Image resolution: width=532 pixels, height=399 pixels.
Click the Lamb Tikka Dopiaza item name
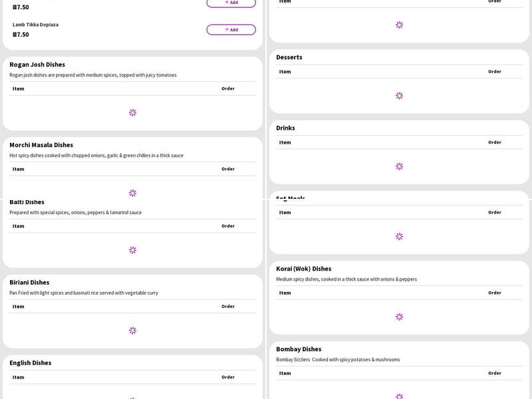pos(35,25)
